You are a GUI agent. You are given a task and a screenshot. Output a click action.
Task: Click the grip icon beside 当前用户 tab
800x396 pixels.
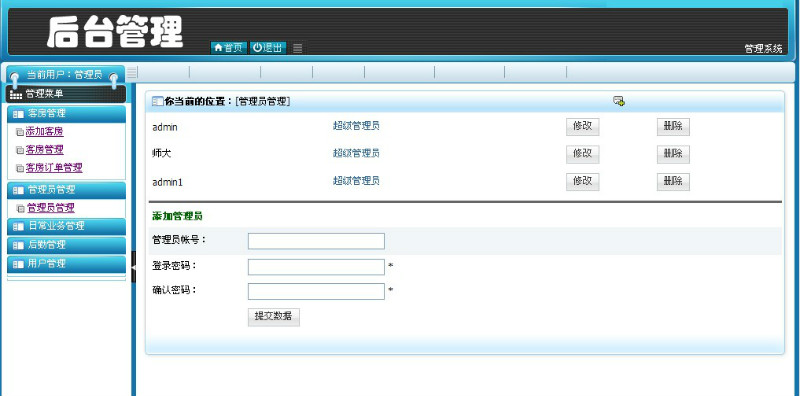coord(132,73)
